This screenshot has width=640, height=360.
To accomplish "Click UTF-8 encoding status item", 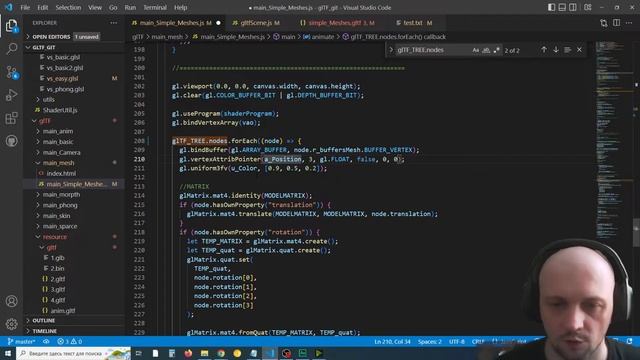I will click(x=456, y=341).
